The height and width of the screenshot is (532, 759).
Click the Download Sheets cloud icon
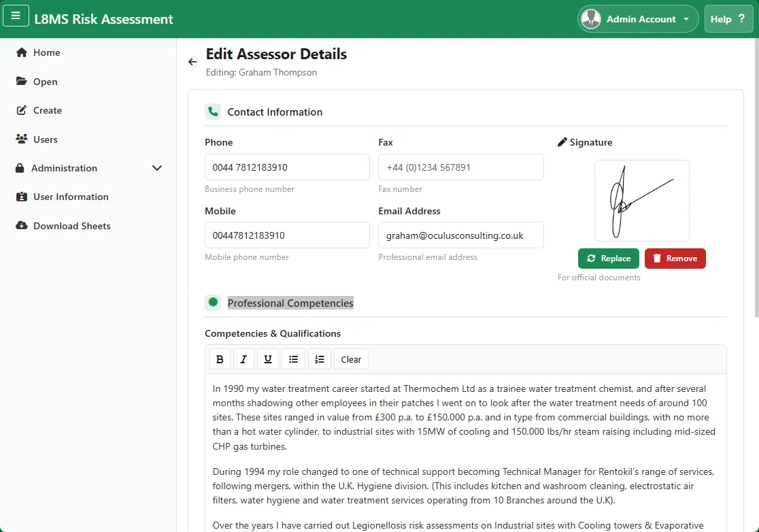pos(21,226)
